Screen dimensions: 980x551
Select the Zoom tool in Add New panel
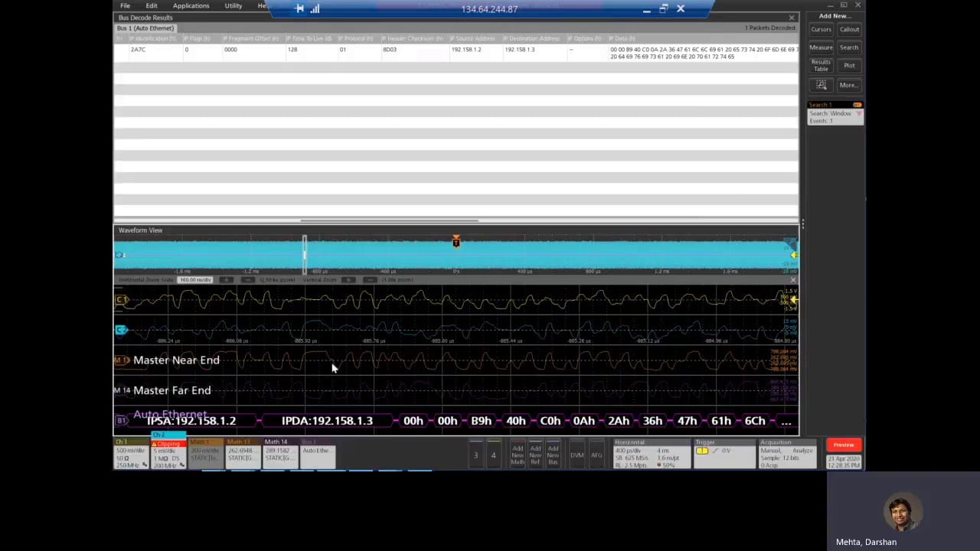(822, 86)
